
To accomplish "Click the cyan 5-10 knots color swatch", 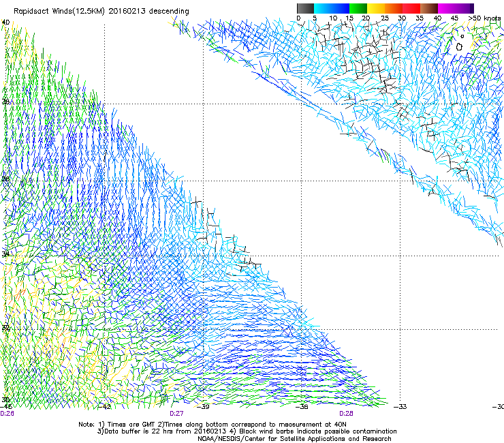I will (x=323, y=8).
